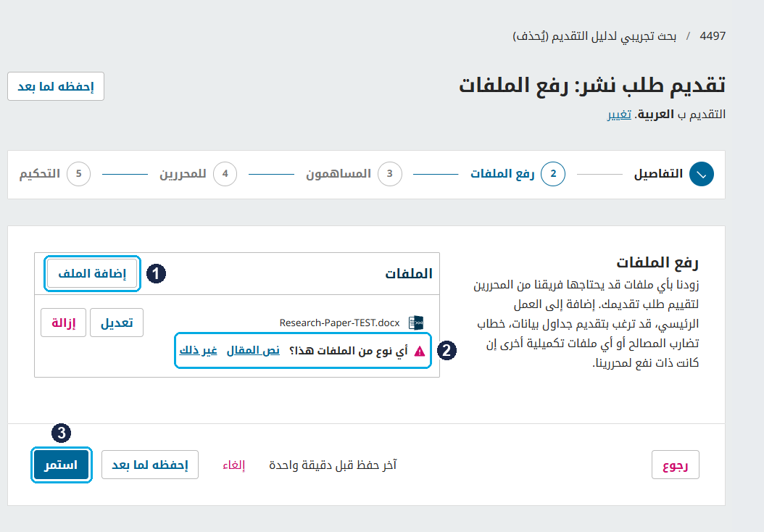
Task: Click the Research-Paper-TEST.docx file name
Action: point(340,323)
